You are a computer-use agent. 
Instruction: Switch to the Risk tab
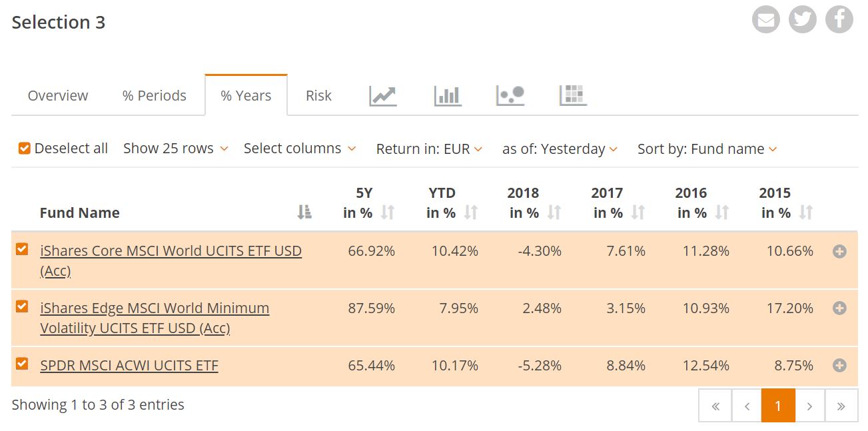pos(318,96)
